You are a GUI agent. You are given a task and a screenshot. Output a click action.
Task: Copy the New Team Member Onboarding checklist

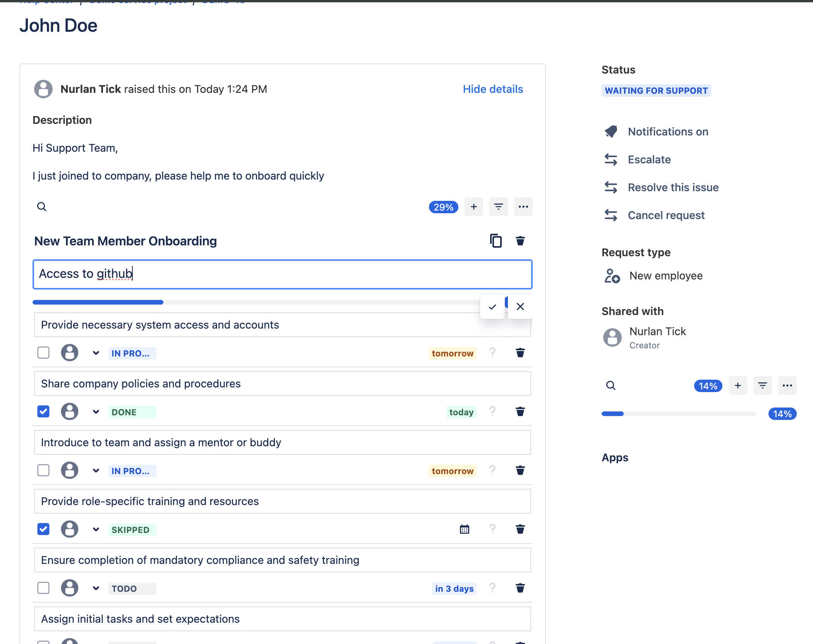pos(496,241)
